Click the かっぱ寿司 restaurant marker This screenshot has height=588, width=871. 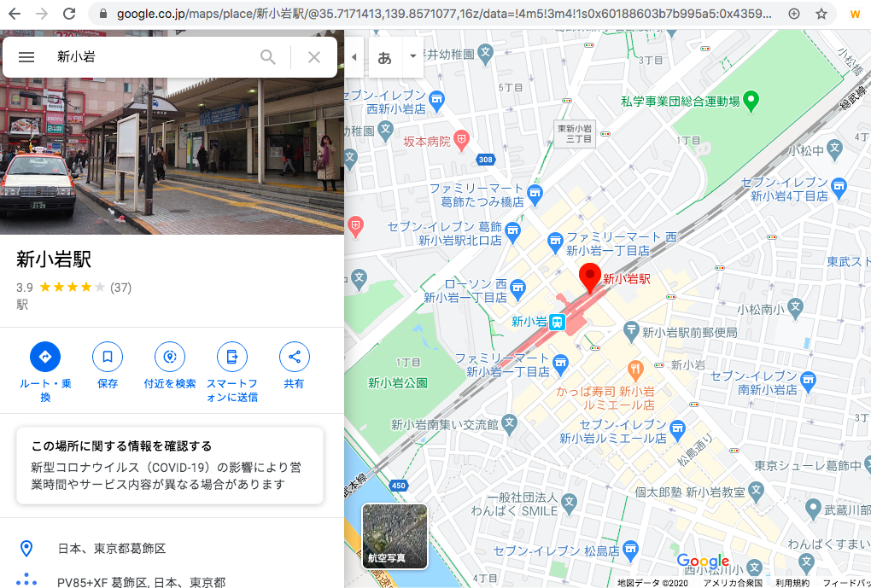click(x=634, y=370)
